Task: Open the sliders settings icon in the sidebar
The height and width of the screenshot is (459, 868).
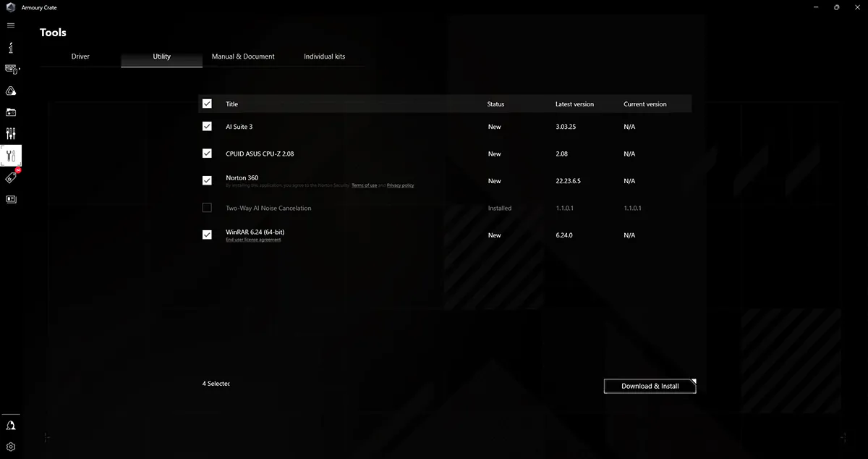Action: pos(11,134)
